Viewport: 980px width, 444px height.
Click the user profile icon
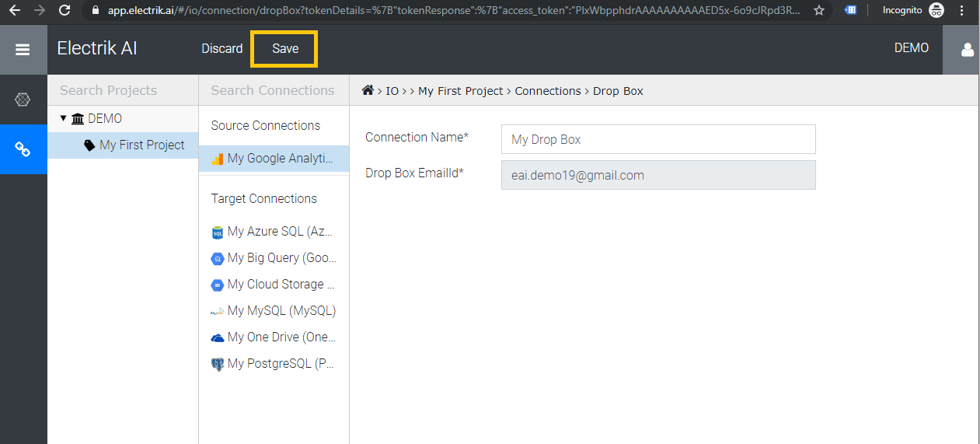pyautogui.click(x=967, y=49)
